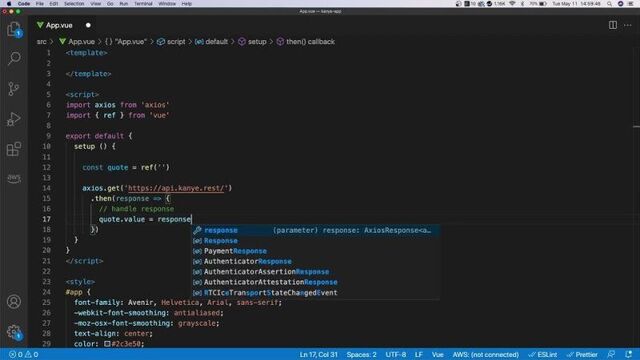Click the #2c3e50 color swatch
The width and height of the screenshot is (640, 360).
(x=107, y=344)
